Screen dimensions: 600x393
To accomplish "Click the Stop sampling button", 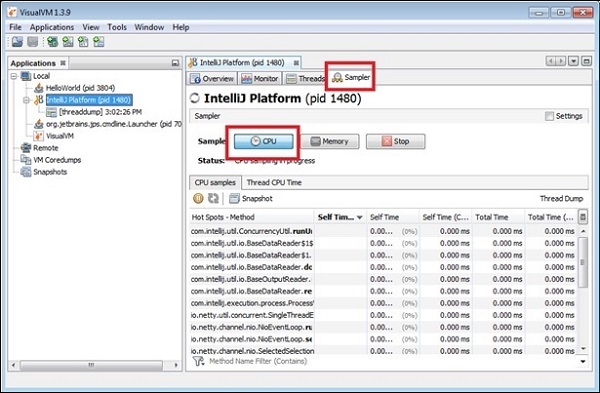I will click(395, 141).
